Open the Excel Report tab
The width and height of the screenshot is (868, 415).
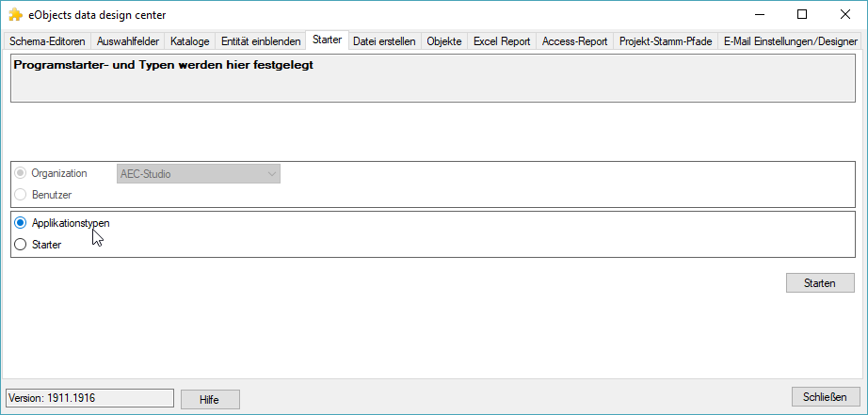tap(502, 41)
